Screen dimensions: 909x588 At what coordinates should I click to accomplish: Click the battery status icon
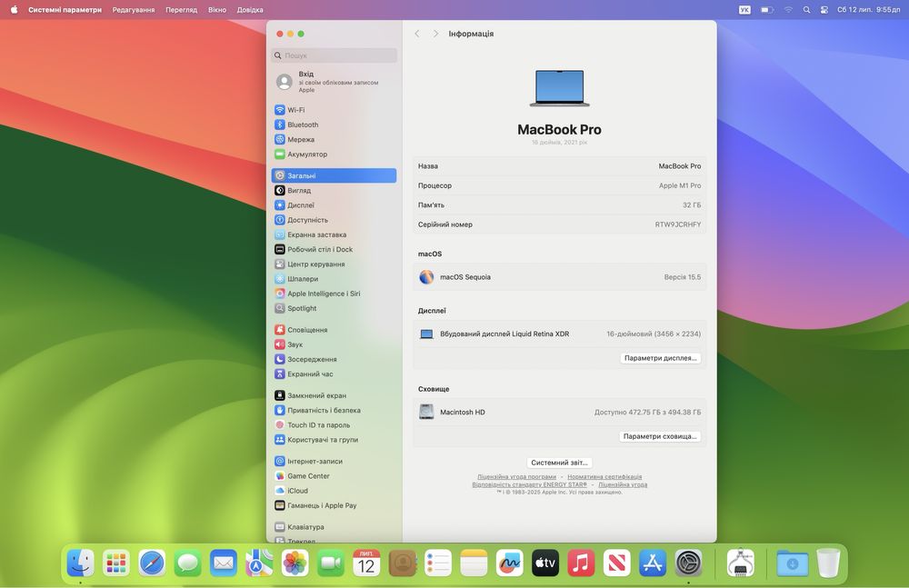767,10
